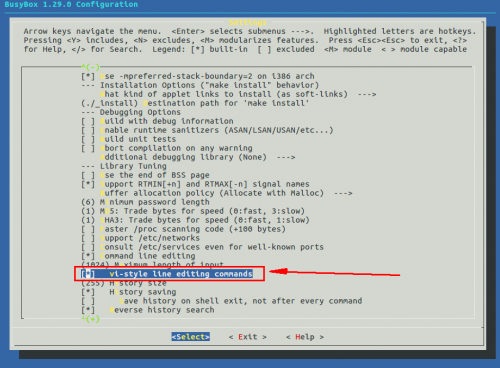Toggle vi-style line editing commands
This screenshot has height=368, width=500.
point(167,274)
